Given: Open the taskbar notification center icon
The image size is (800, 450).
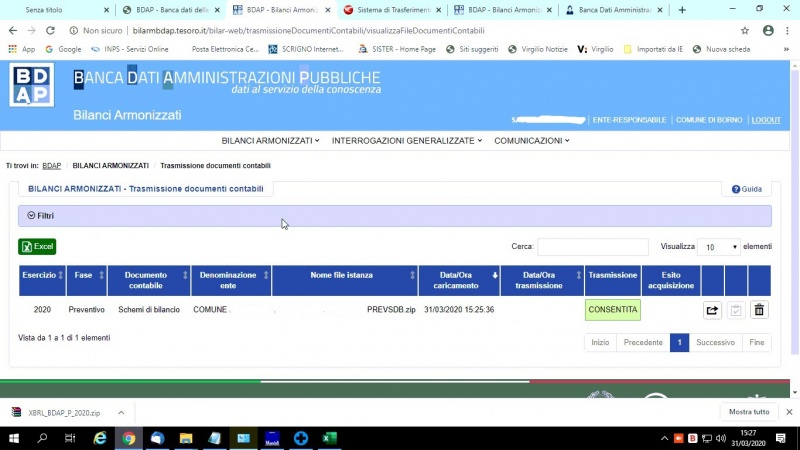Looking at the screenshot, I should pyautogui.click(x=781, y=438).
